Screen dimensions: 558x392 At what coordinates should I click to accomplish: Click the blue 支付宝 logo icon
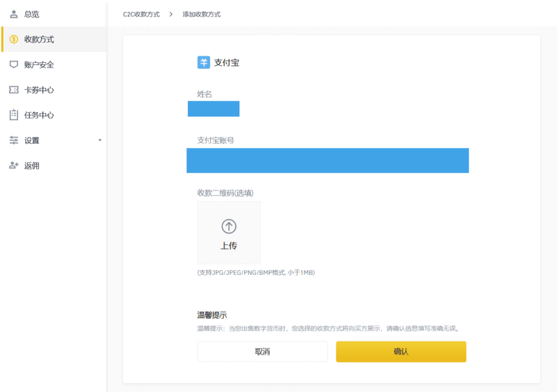[x=203, y=62]
